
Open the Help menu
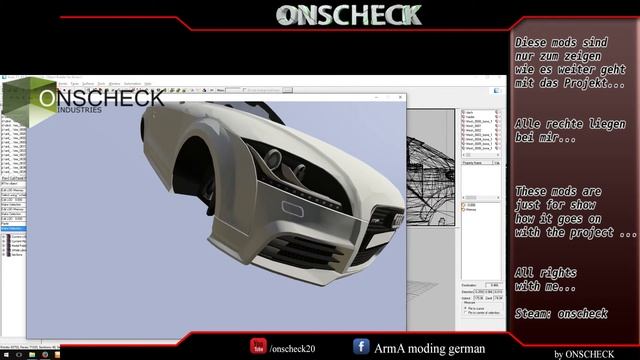148,84
